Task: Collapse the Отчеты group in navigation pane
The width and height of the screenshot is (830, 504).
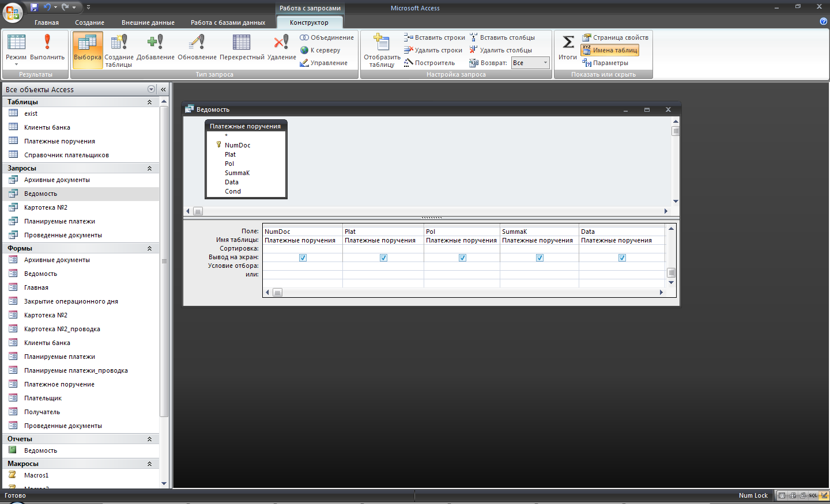Action: 149,439
